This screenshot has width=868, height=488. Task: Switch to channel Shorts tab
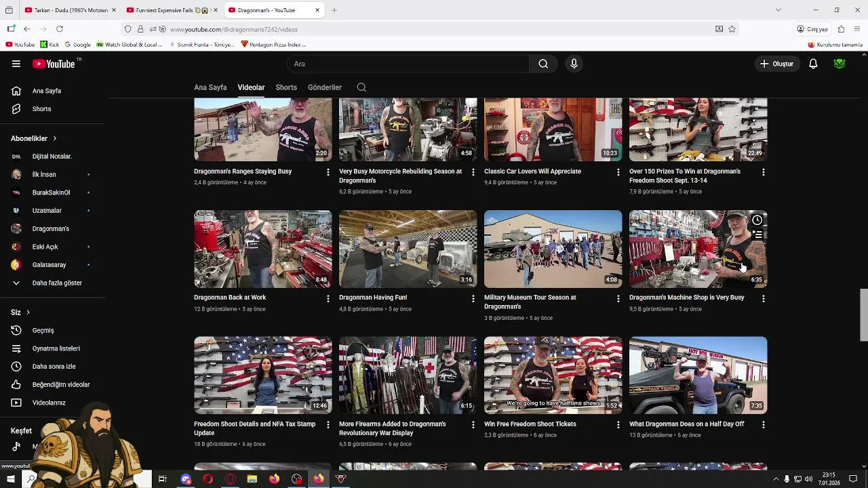click(286, 87)
